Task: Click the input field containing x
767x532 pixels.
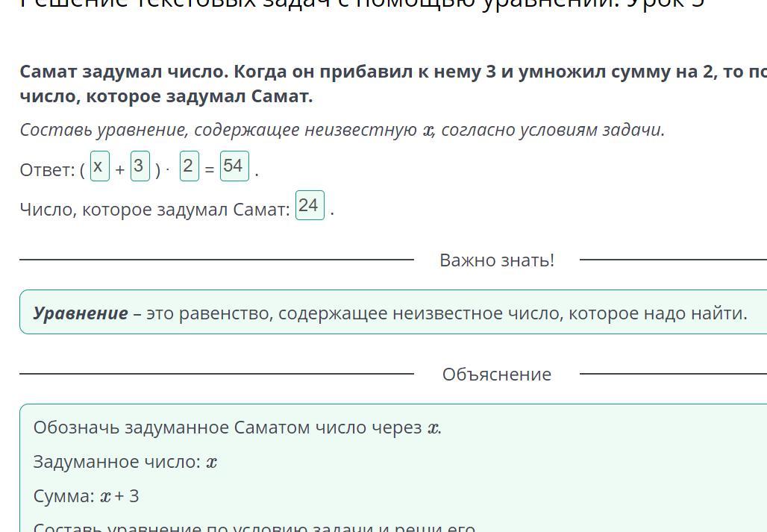Action: click(99, 166)
